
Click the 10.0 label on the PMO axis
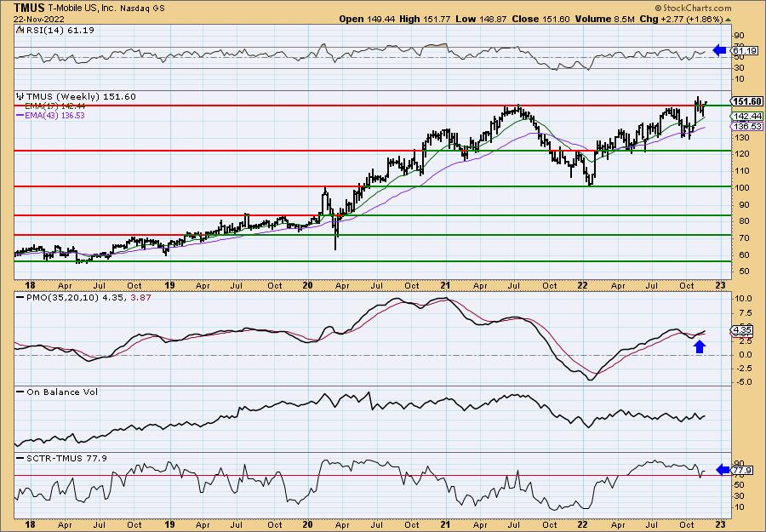[743, 299]
